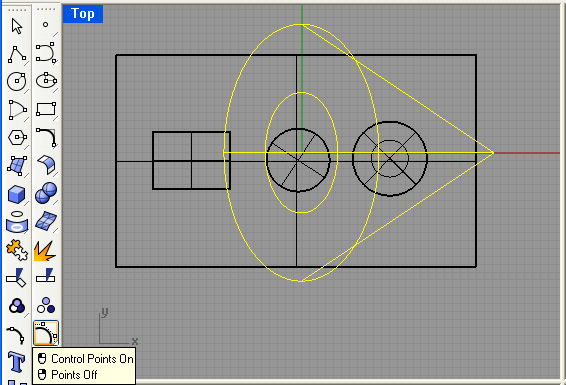The image size is (566, 385).
Task: Select the Circle tool
Action: [x=17, y=82]
